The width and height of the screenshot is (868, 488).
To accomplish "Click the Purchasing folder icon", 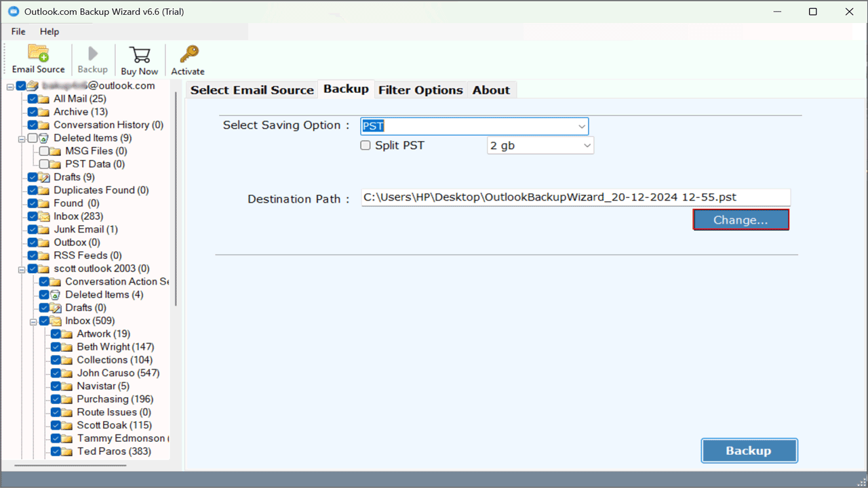I will [x=67, y=399].
